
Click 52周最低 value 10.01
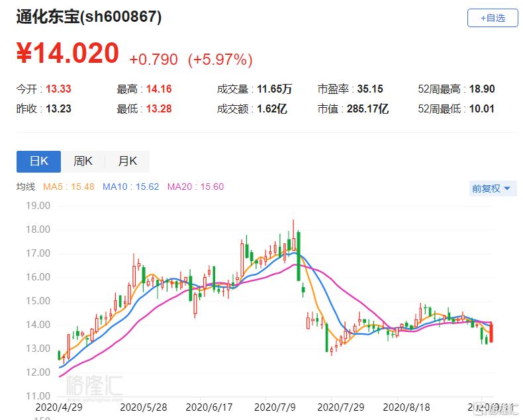click(x=482, y=108)
